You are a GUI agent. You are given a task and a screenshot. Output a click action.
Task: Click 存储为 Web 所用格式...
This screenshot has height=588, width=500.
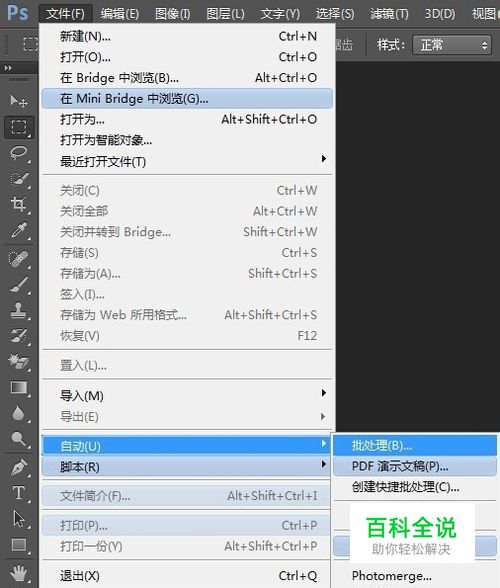coord(187,315)
